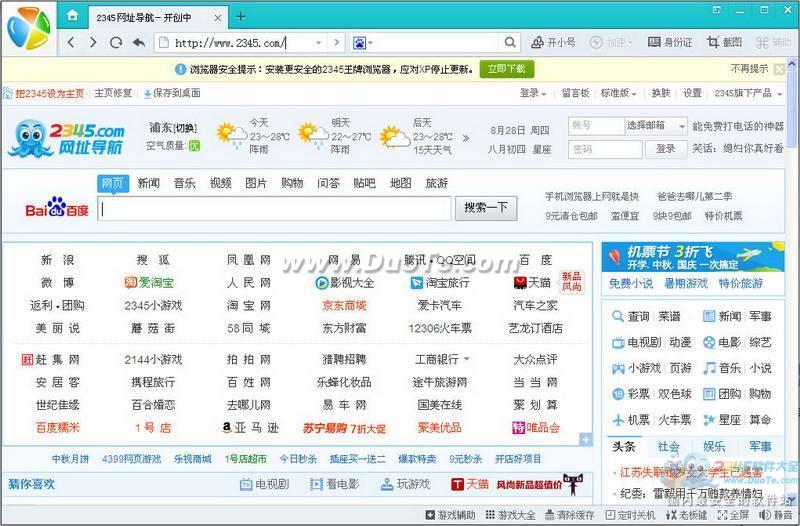The width and height of the screenshot is (800, 526).
Task: Open 影视大全 link with play icon
Action: click(344, 282)
